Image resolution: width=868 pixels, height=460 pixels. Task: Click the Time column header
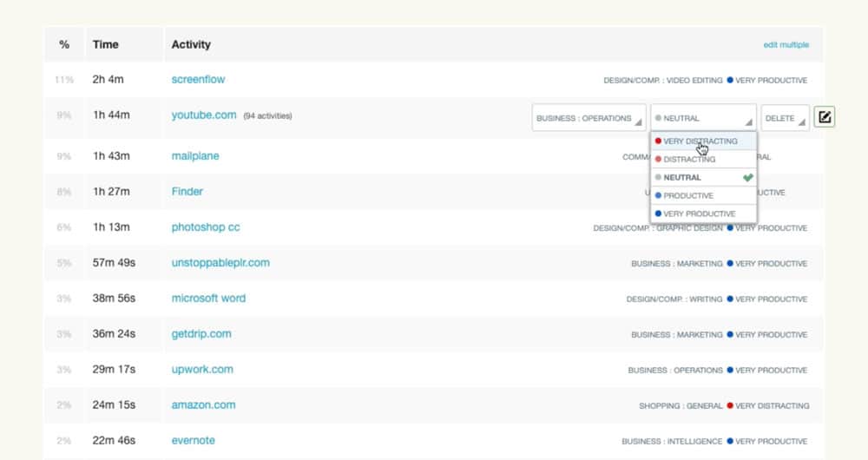click(x=106, y=45)
